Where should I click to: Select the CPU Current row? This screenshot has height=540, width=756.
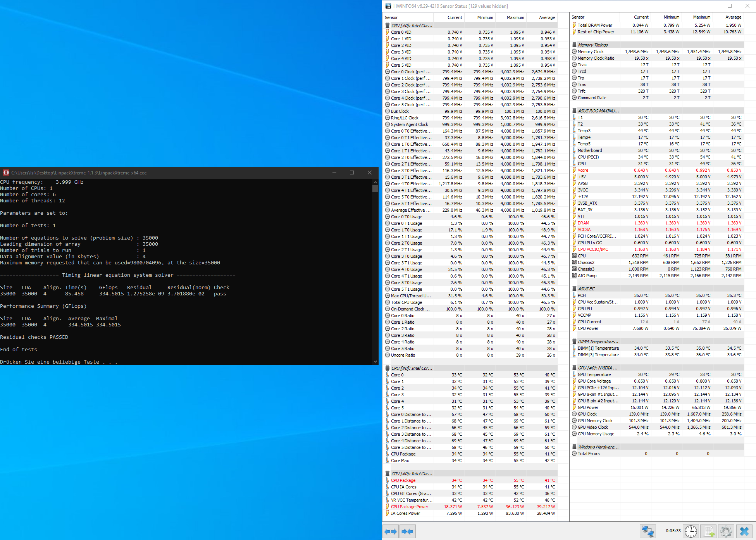tap(657, 322)
